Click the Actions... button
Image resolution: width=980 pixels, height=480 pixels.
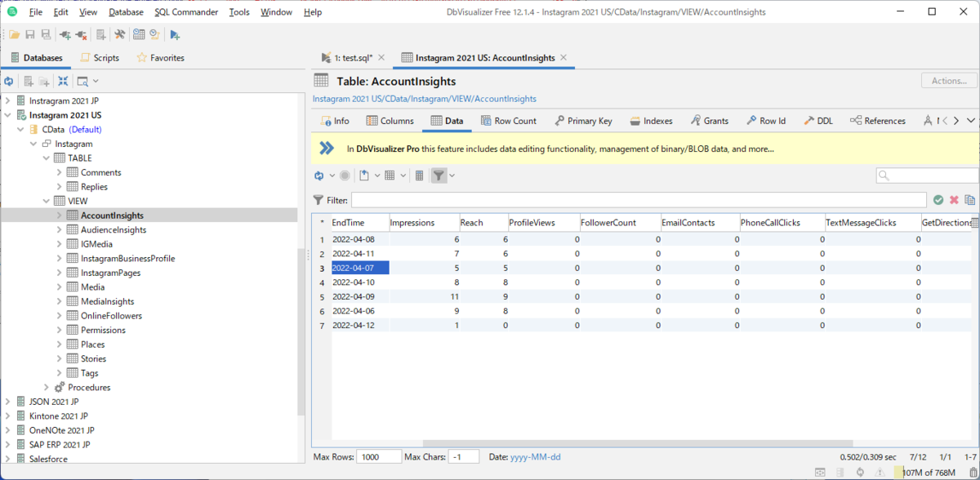(x=949, y=81)
